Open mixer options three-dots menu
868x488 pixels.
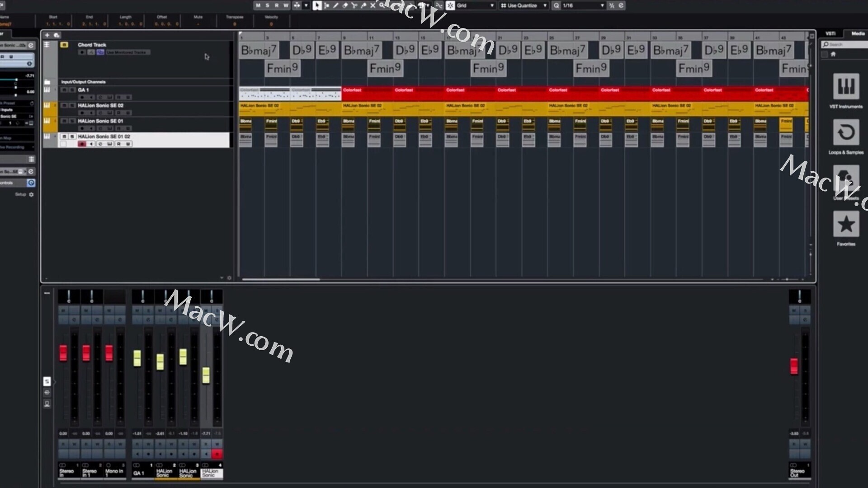pyautogui.click(x=47, y=293)
